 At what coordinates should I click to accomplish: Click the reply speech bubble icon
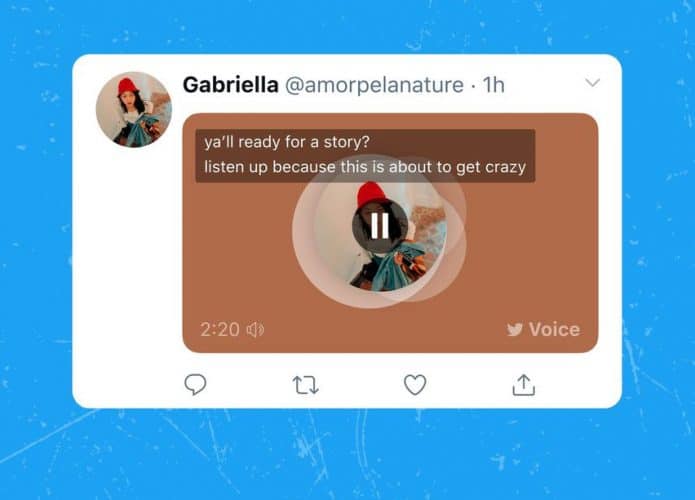pos(195,384)
